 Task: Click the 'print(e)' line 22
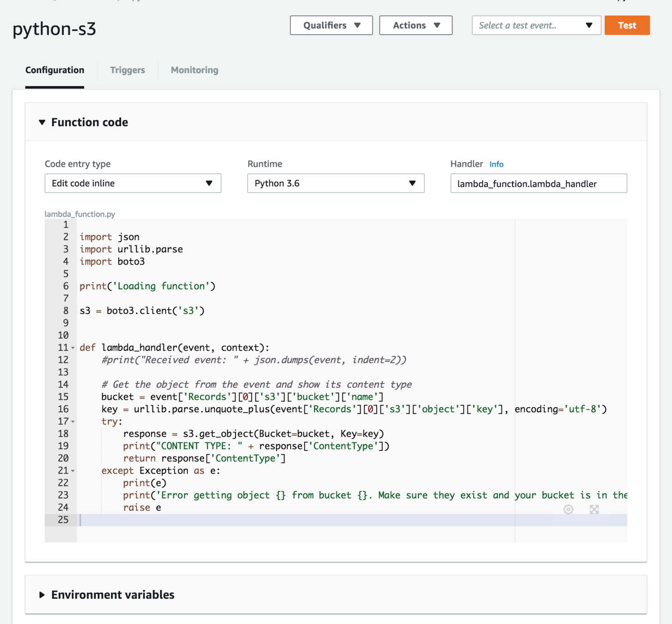pos(145,483)
